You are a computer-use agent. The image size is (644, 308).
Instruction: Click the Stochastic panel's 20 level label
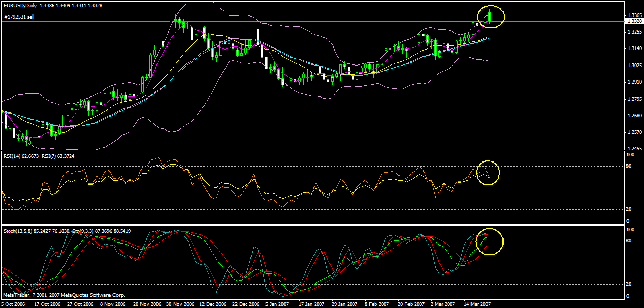(x=629, y=284)
